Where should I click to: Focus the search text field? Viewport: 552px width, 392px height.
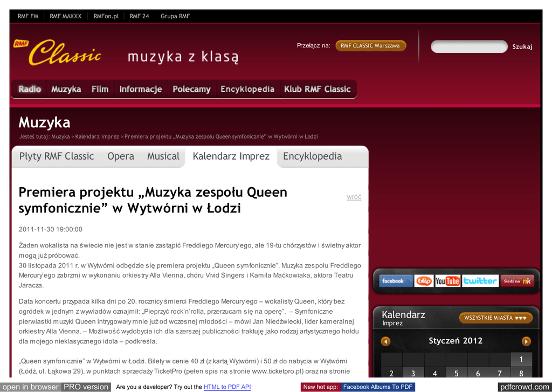[468, 47]
